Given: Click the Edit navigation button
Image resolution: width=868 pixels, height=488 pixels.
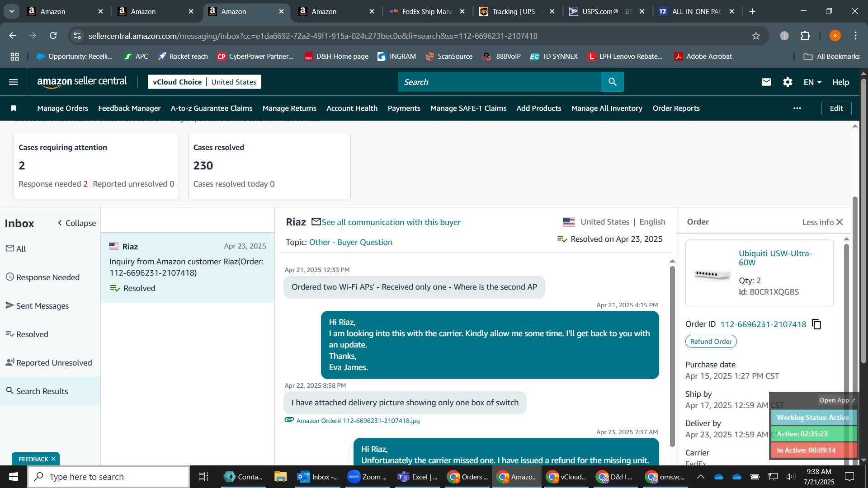Looking at the screenshot, I should point(836,108).
